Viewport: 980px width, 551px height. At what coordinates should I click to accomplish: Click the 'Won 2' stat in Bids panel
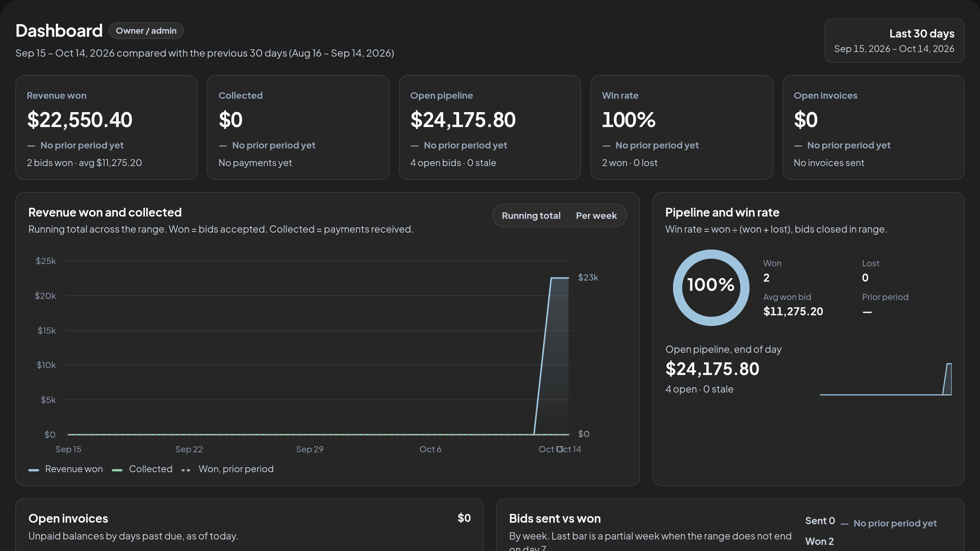(819, 541)
